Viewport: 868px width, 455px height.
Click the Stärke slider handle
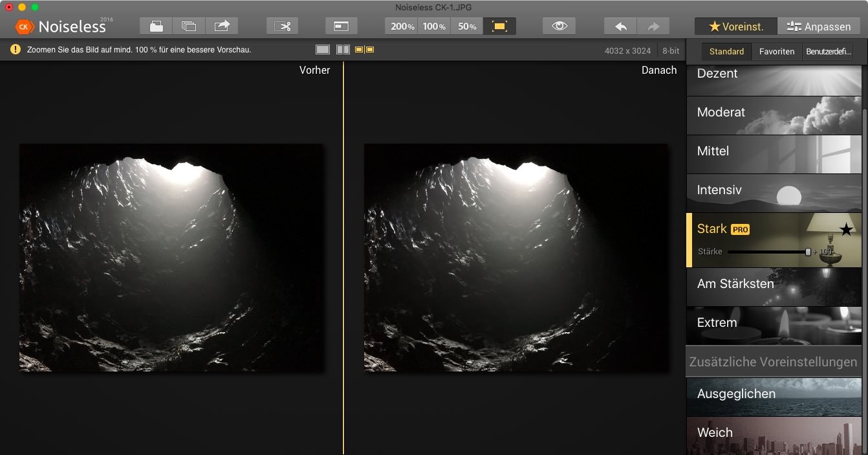point(808,252)
